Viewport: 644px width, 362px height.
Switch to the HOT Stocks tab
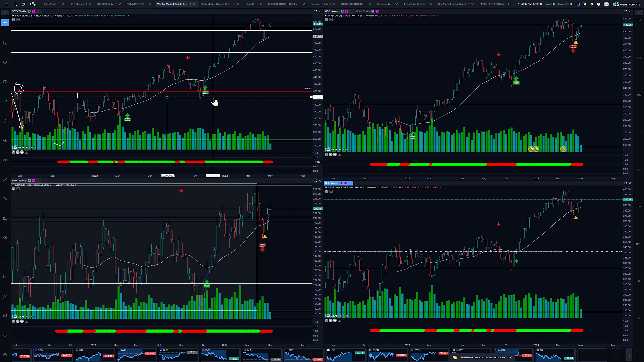(x=76, y=4)
